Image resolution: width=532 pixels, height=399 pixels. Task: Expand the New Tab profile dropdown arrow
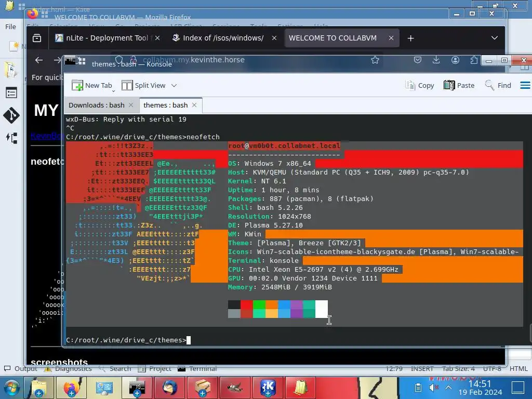[113, 90]
